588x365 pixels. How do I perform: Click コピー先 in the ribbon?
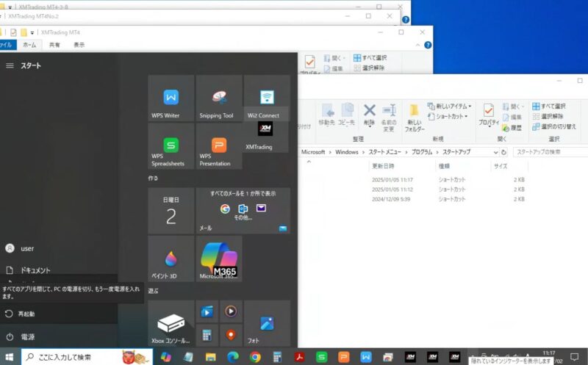[x=346, y=115]
